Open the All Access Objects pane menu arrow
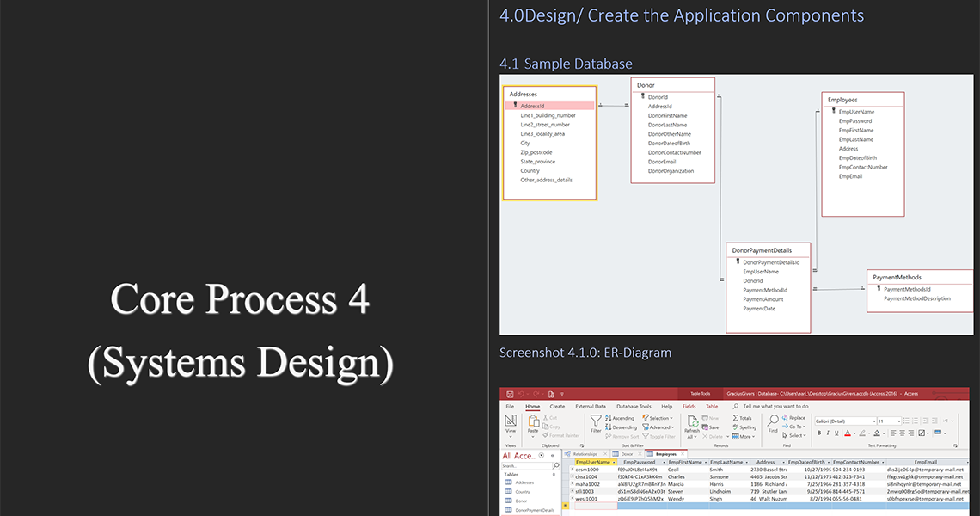980x516 pixels. (542, 456)
